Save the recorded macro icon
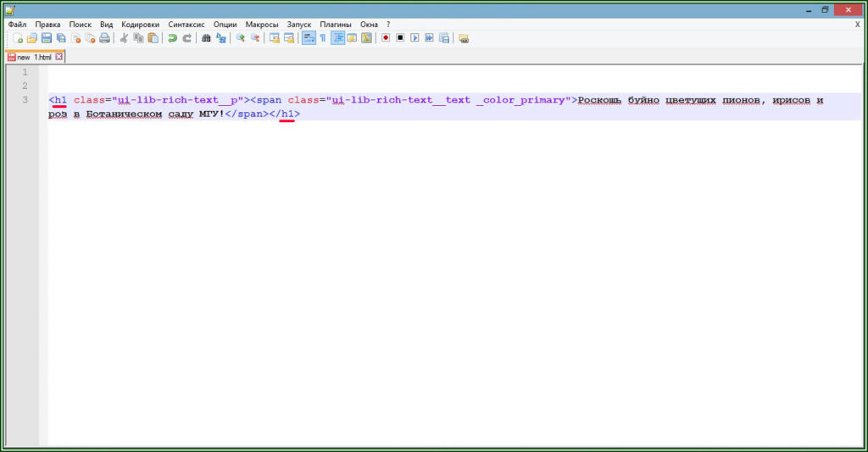The height and width of the screenshot is (452, 868). coord(444,38)
